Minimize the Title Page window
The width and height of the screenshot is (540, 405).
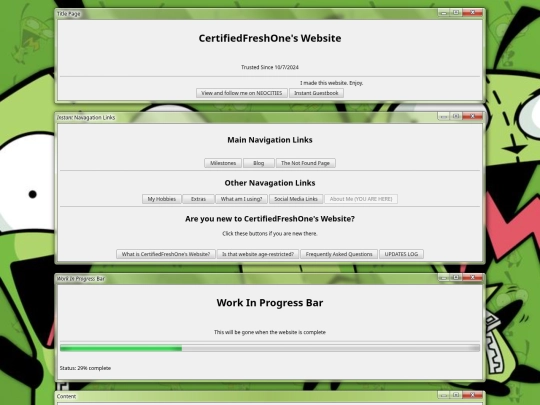point(444,13)
